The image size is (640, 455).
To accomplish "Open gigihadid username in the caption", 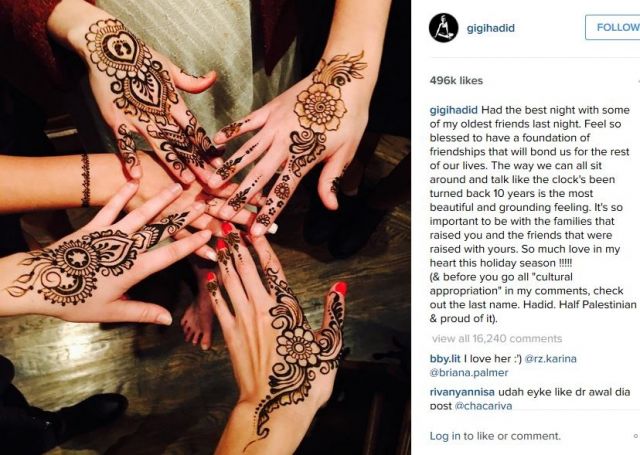I will pyautogui.click(x=453, y=110).
